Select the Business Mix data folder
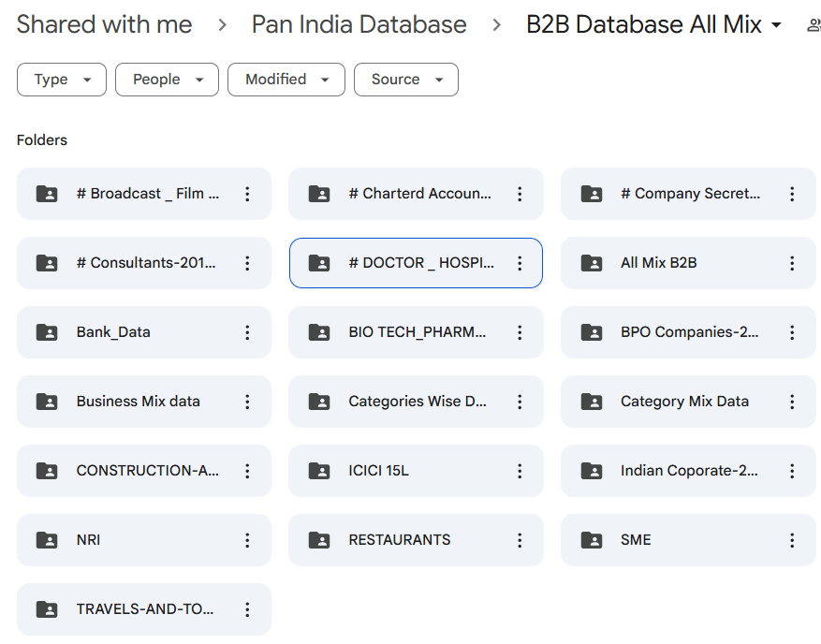 pos(144,402)
